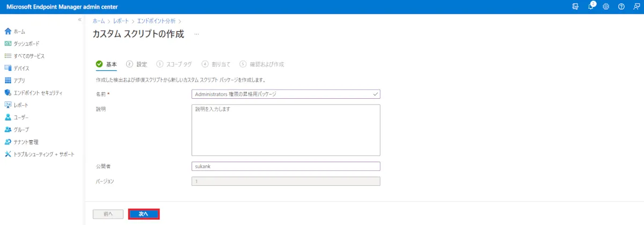
Task: Click the Microsoft Endpoint Manager admin center title
Action: 62,6
